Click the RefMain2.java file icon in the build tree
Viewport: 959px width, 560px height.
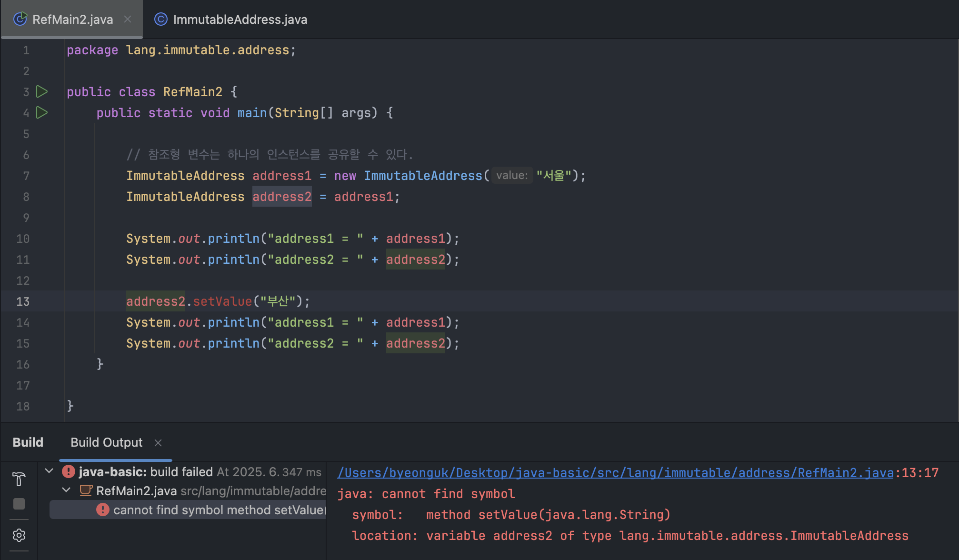click(86, 490)
